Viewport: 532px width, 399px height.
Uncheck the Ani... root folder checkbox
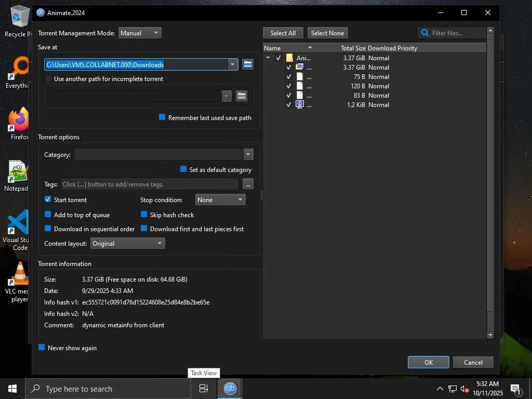coord(278,58)
